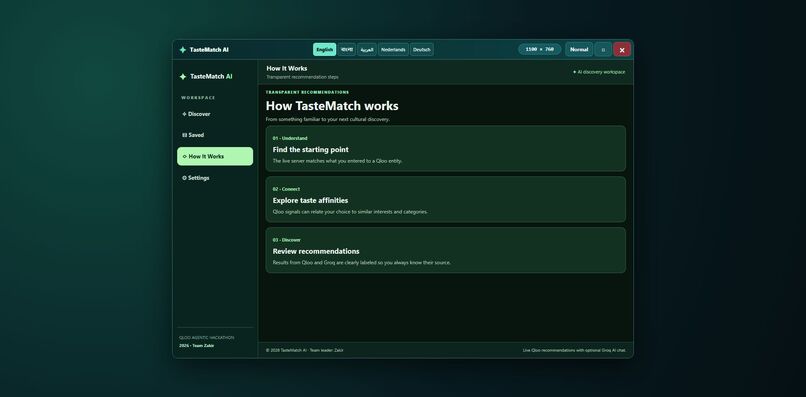
Task: Switch language to Deutsch
Action: point(422,50)
